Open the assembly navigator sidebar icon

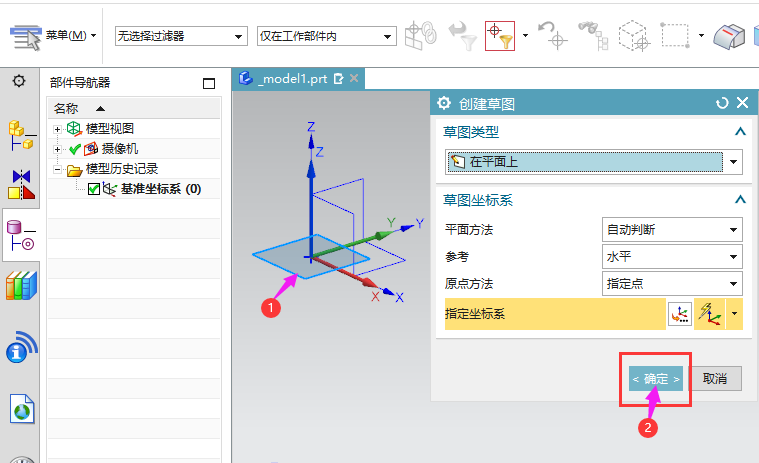click(x=22, y=135)
